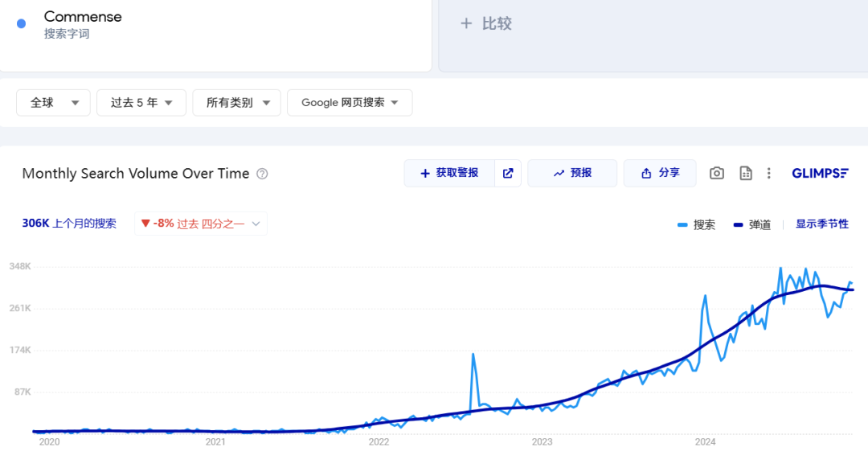The image size is (868, 468).
Task: Open the Google 网页搜索 source dropdown
Action: point(350,103)
